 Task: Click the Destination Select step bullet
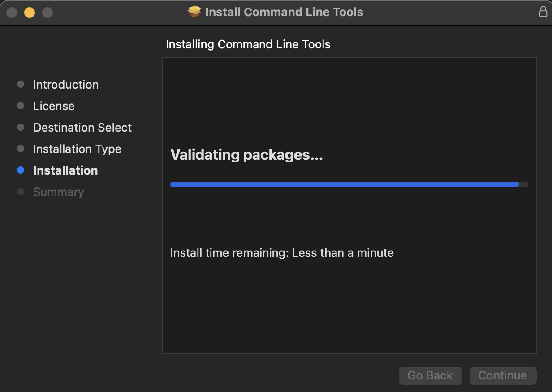pos(21,127)
